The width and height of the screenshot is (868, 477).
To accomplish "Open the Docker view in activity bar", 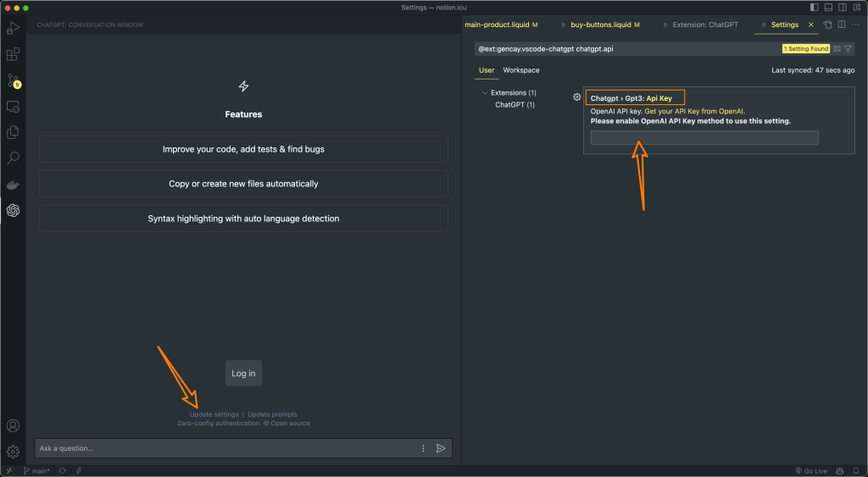I will pyautogui.click(x=13, y=185).
